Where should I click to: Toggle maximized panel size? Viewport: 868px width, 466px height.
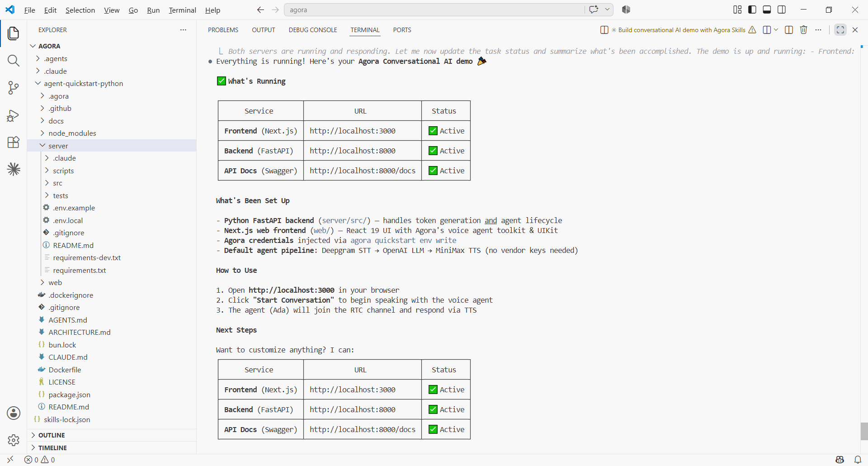tap(840, 30)
